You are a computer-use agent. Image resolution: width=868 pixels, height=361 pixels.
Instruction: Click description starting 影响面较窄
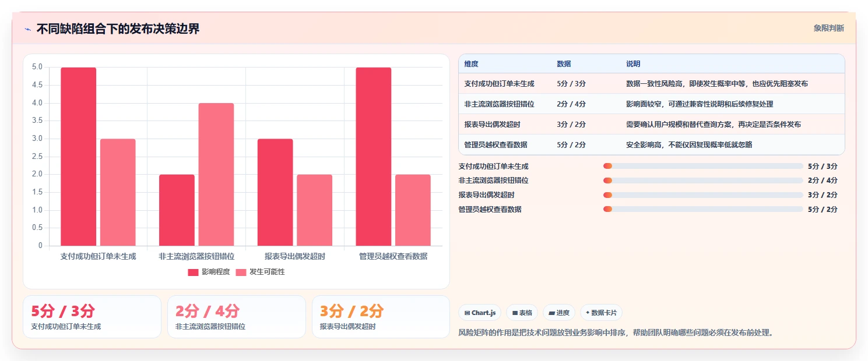click(x=700, y=104)
